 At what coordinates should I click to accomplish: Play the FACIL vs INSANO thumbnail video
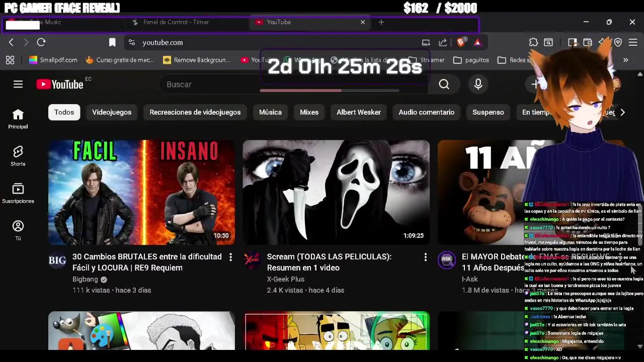pyautogui.click(x=141, y=193)
